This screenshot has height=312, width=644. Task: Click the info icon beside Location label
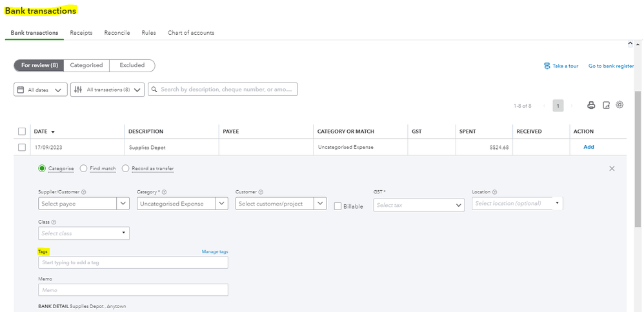tap(494, 192)
